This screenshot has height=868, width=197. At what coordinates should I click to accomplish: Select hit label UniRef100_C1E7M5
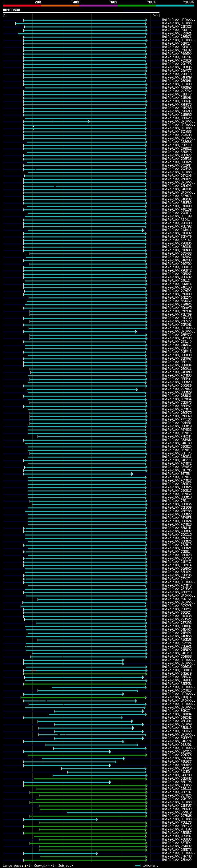[177, 470]
